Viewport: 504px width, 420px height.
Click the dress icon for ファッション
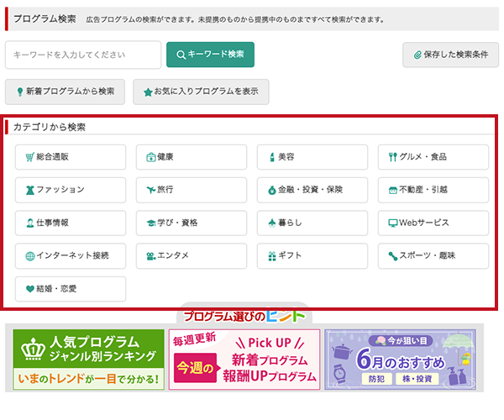[30, 190]
